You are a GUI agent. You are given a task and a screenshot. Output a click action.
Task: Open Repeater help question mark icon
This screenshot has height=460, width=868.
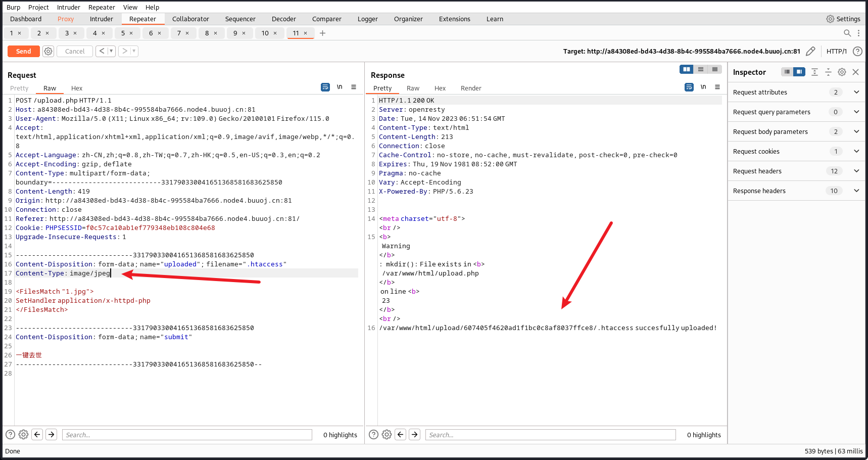point(857,51)
